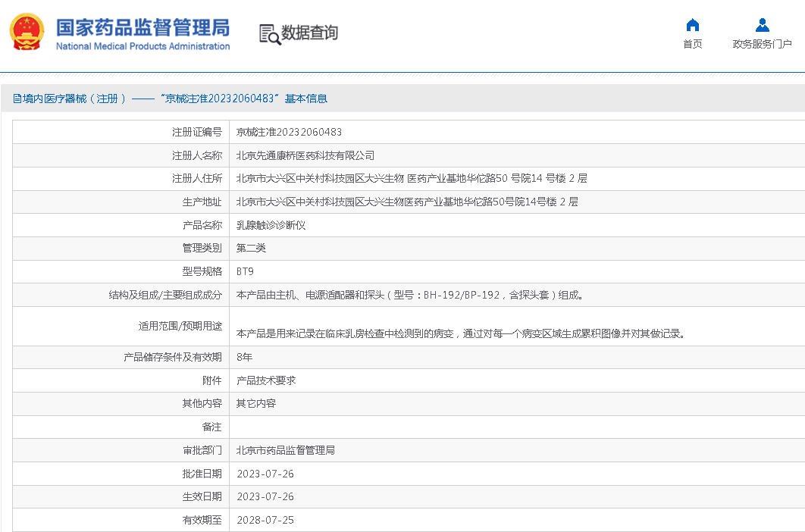Open the 产品技术要求 attachment entry
Screen dimensions: 805x532
pos(265,380)
